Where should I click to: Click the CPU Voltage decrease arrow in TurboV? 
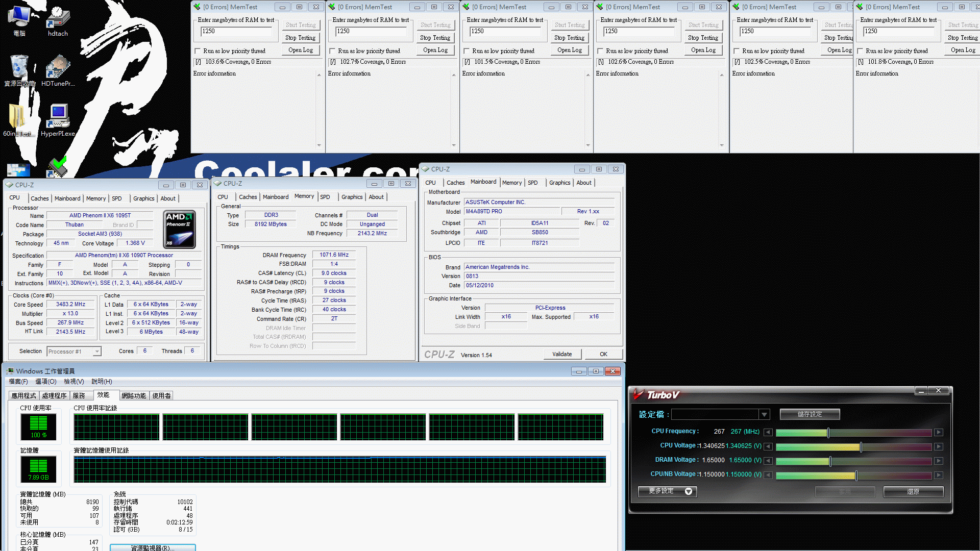(x=768, y=446)
